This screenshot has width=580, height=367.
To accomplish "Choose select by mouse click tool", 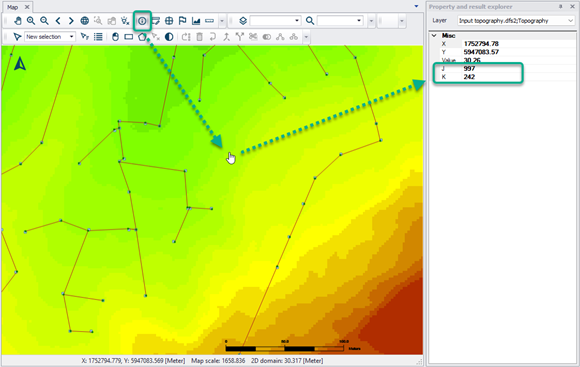I will pyautogui.click(x=115, y=37).
